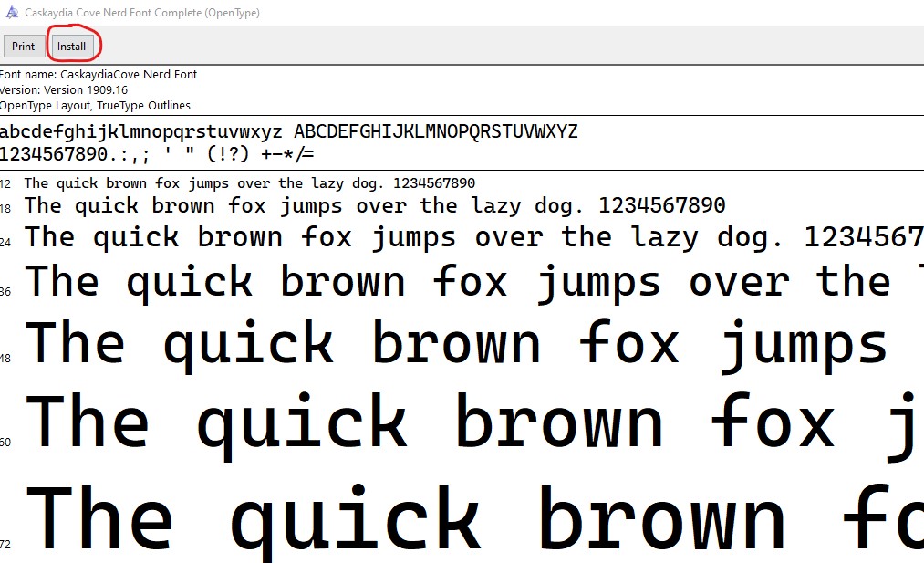The width and height of the screenshot is (924, 563).
Task: Click the 'Version: Version 1909.16' line
Action: coord(64,89)
